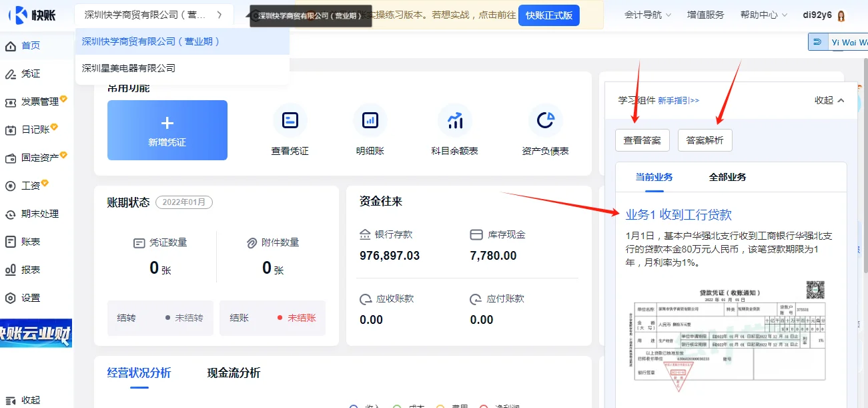Switch to the 全部业务 tab
The image size is (868, 408).
pos(726,177)
